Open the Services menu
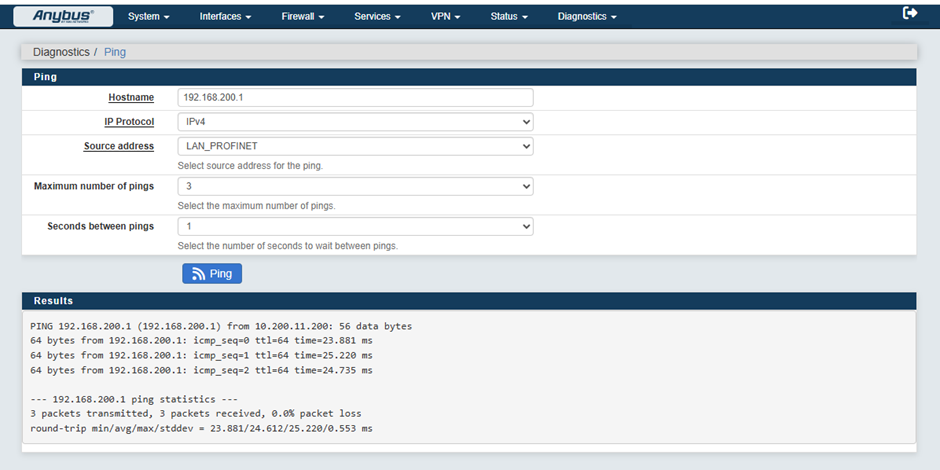The width and height of the screenshot is (940, 470). coord(378,17)
